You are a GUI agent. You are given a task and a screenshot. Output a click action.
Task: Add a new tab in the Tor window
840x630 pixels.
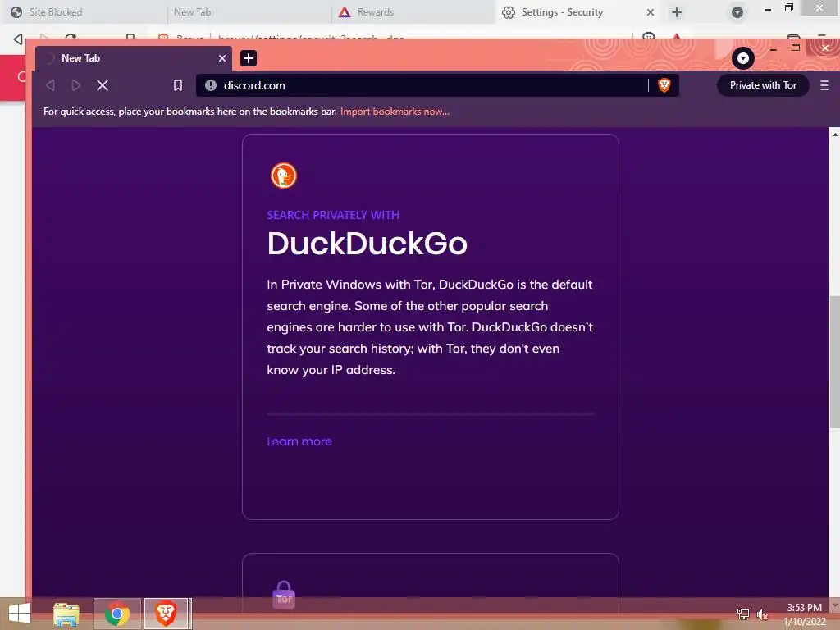(249, 58)
